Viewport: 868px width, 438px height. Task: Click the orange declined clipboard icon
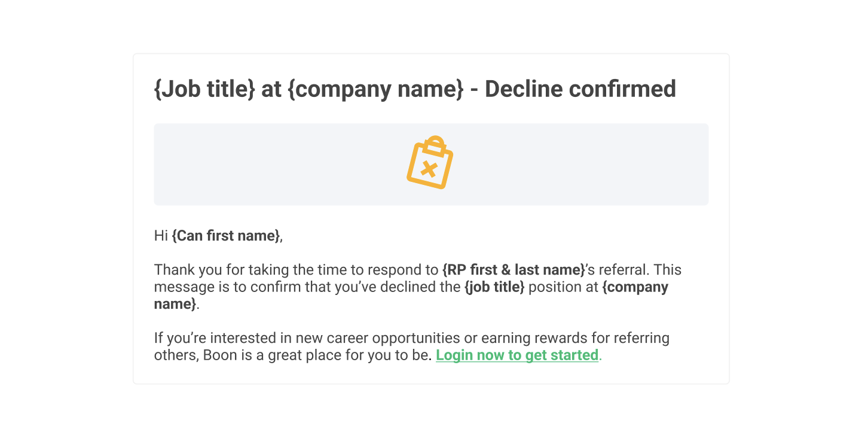[430, 163]
